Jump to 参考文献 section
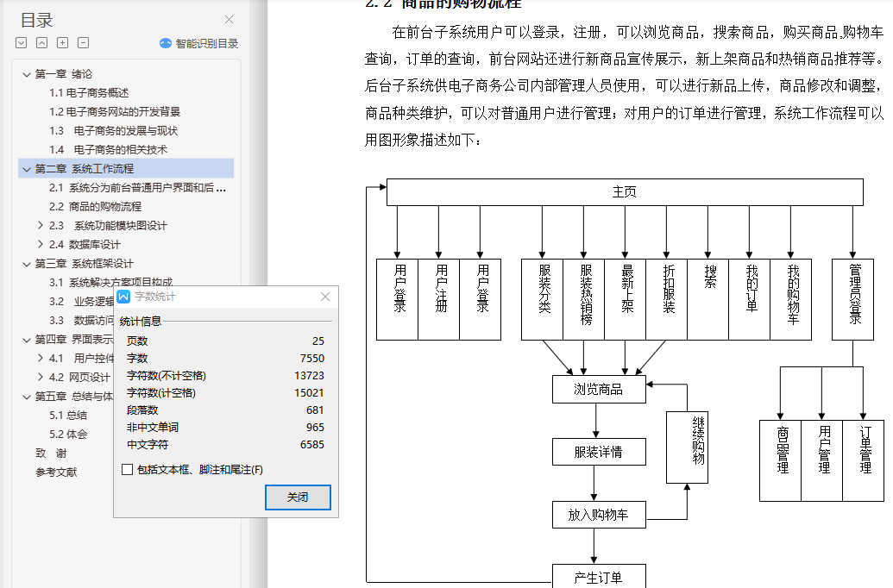Screen dimensions: 893x588 (x=56, y=472)
